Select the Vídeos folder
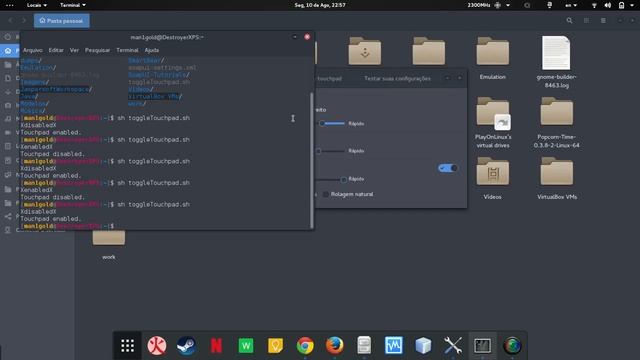Viewport: 640px width, 360px height. (492, 178)
